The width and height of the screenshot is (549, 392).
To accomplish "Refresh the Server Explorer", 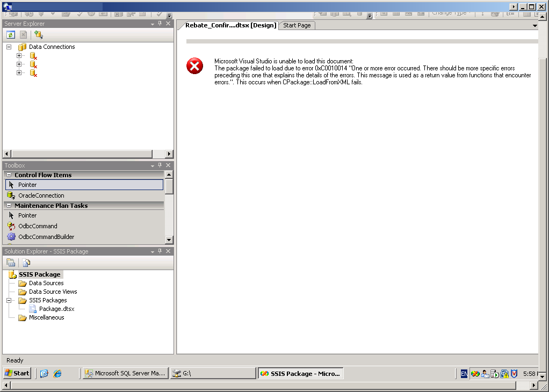I will pos(11,35).
